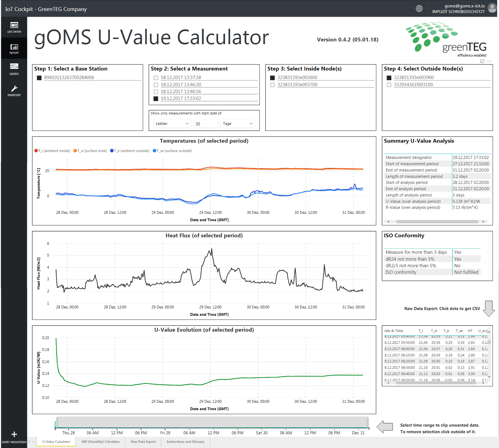Open the Report section in sidebar

(14, 49)
